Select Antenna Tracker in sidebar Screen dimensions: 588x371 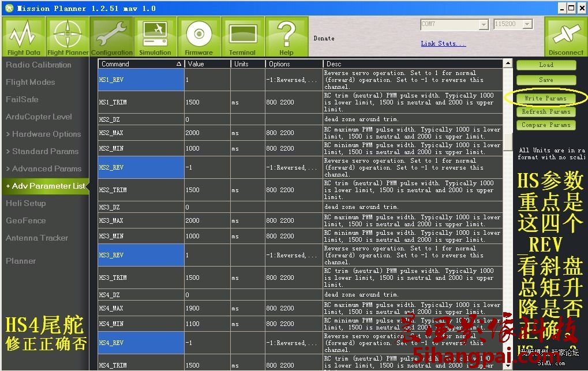point(37,238)
